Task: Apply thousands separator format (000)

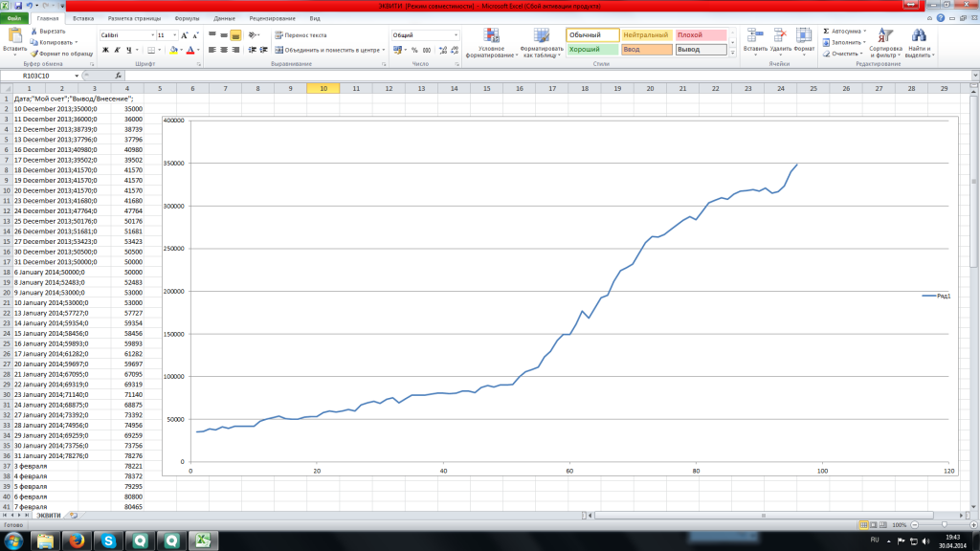Action: point(426,50)
